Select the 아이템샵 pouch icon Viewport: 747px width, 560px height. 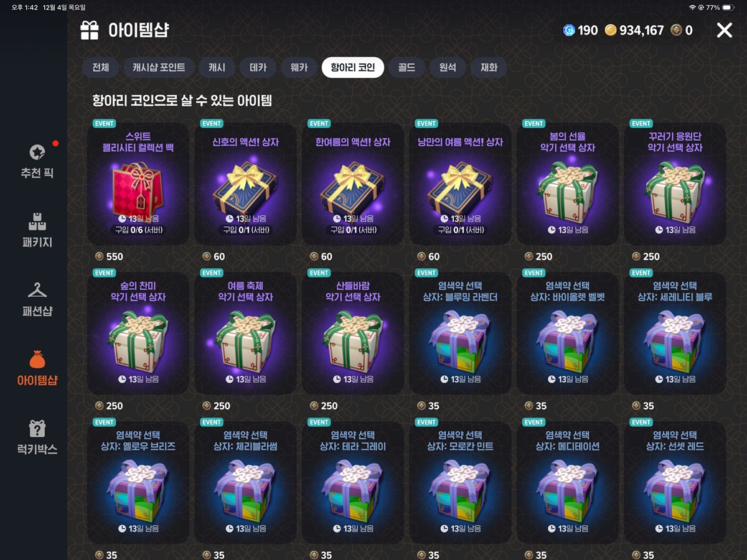[37, 359]
